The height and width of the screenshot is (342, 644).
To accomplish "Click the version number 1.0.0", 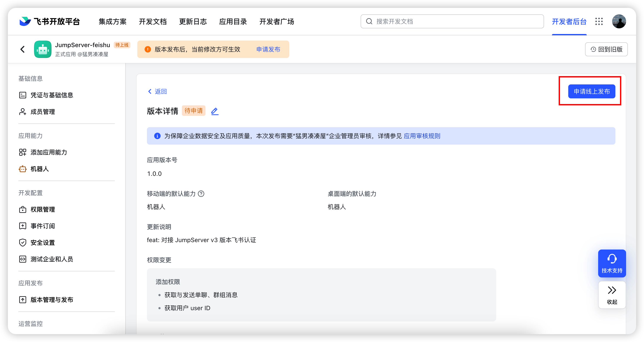I will click(x=154, y=174).
